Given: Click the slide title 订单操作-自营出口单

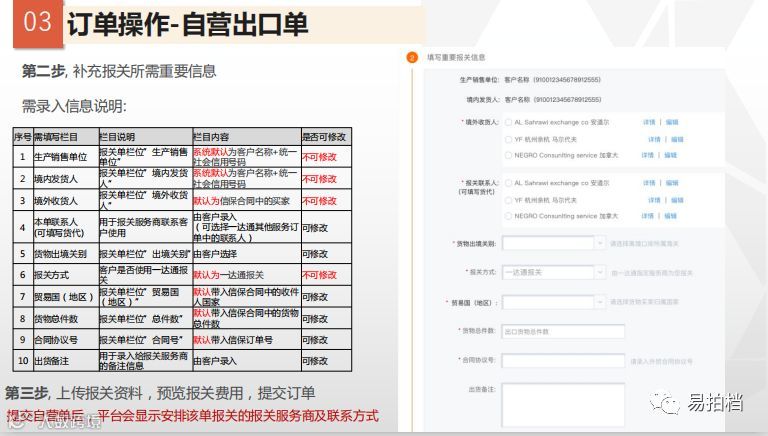Looking at the screenshot, I should click(188, 24).
